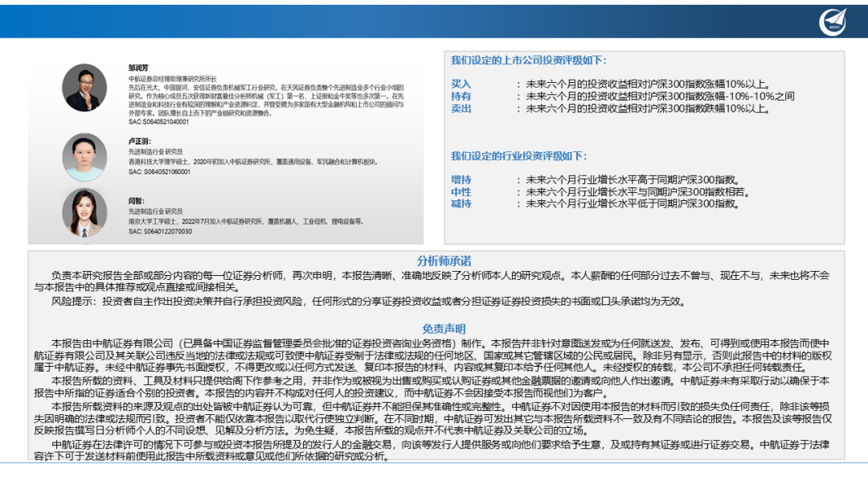Click the 买入 rating label
This screenshot has height=489, width=868.
tap(461, 84)
